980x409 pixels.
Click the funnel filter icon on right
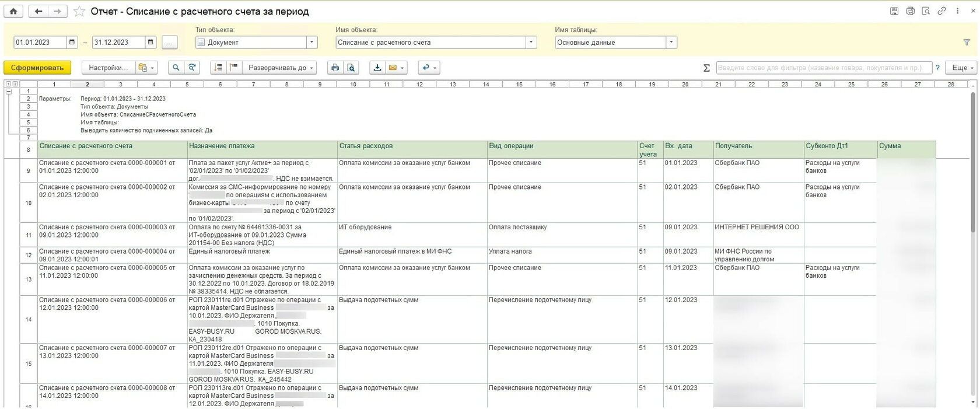click(967, 42)
